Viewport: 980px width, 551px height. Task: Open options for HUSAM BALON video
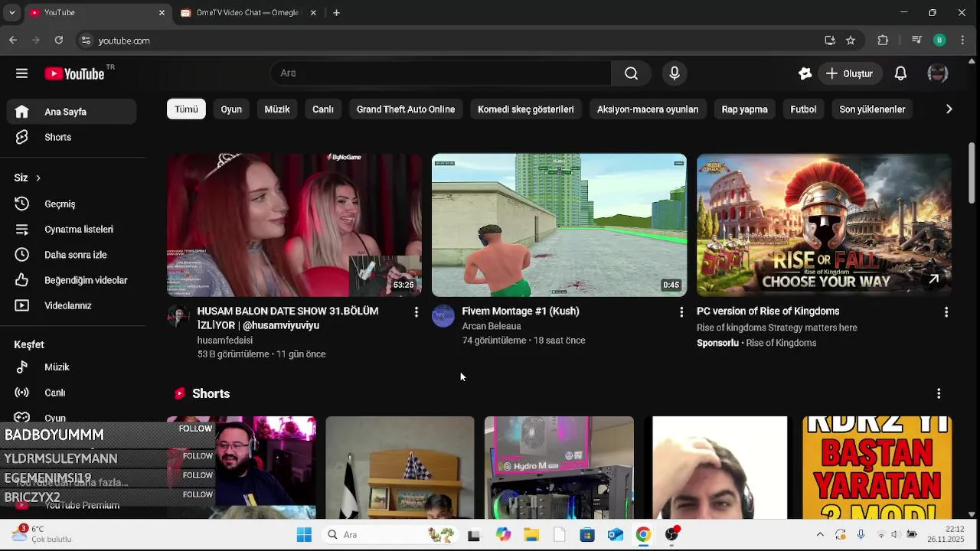click(416, 312)
